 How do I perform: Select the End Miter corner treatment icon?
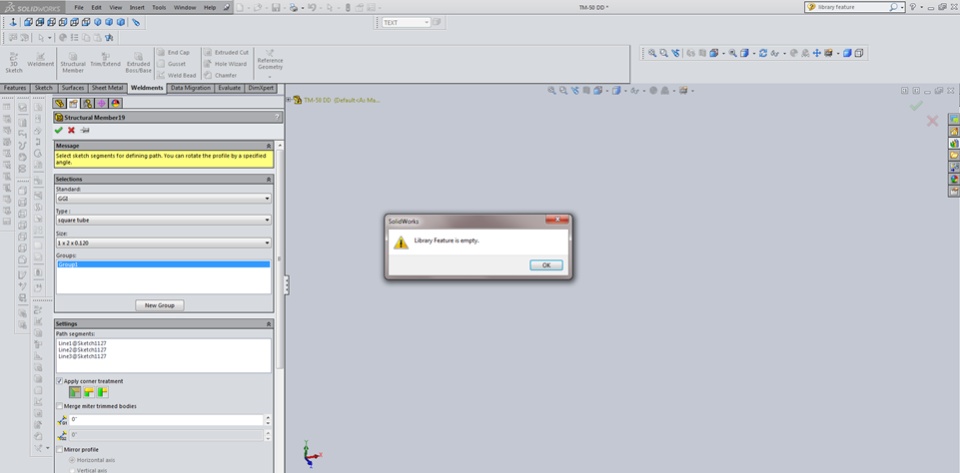pos(75,392)
